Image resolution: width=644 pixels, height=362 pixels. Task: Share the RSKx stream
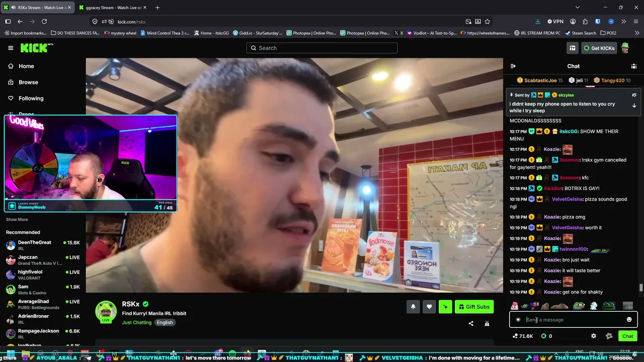(x=471, y=324)
